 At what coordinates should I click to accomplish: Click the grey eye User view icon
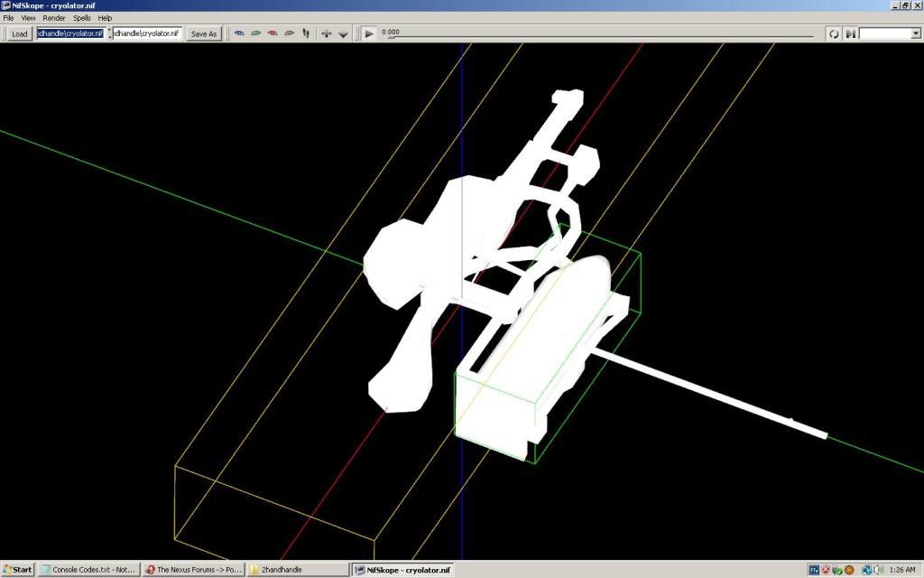pos(289,33)
